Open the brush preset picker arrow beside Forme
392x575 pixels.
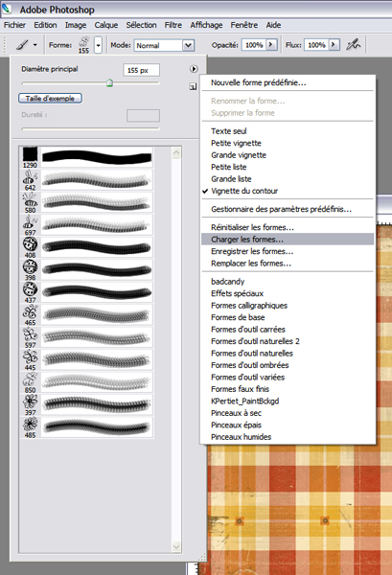tap(98, 45)
